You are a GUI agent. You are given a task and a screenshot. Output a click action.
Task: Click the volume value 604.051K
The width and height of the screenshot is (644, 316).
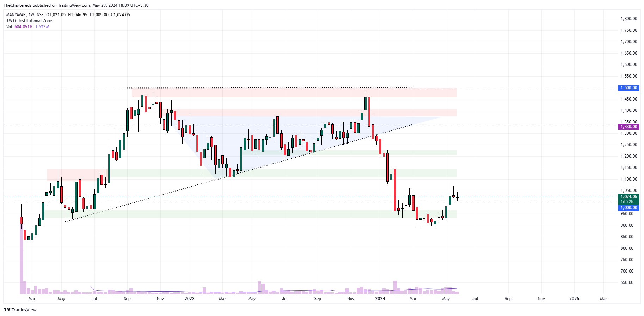pyautogui.click(x=24, y=27)
